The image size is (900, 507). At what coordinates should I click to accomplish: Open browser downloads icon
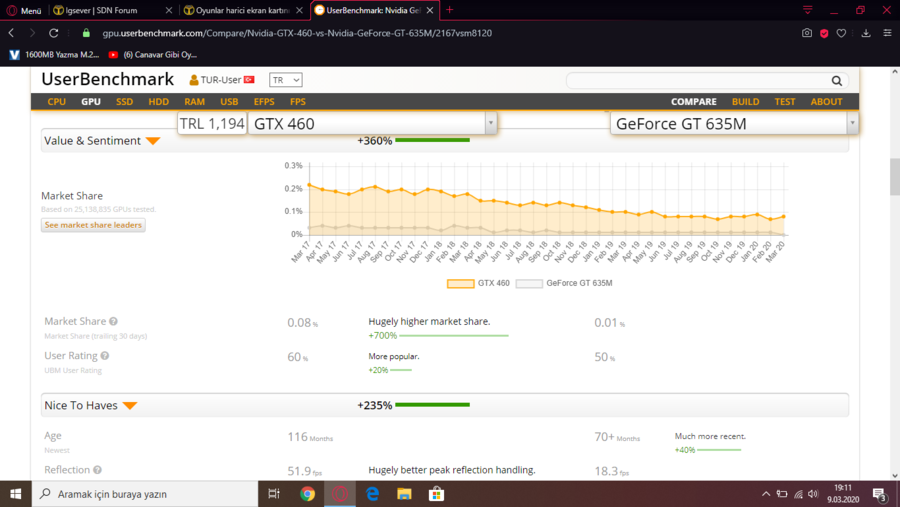click(x=866, y=33)
